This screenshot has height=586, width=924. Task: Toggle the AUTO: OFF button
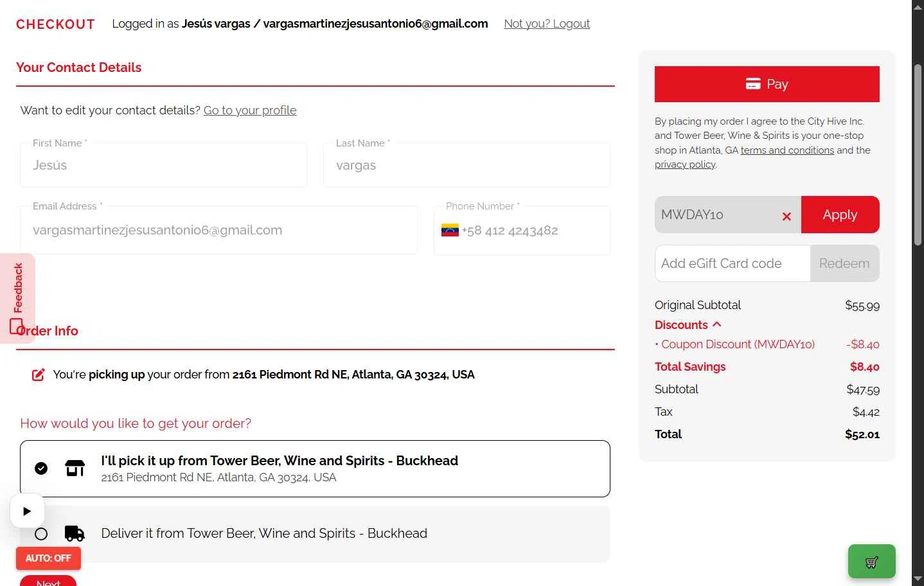pyautogui.click(x=48, y=558)
